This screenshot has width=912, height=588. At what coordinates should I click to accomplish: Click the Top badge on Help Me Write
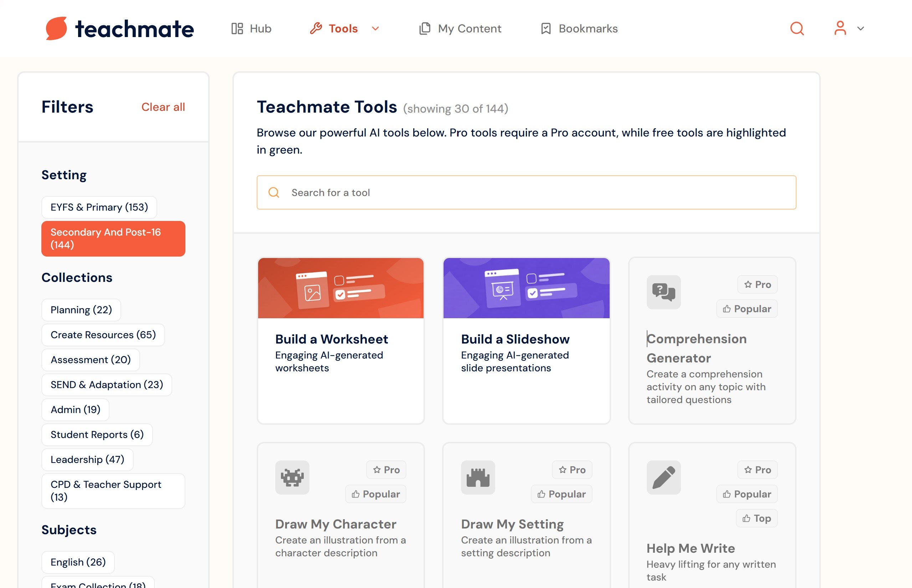click(757, 519)
